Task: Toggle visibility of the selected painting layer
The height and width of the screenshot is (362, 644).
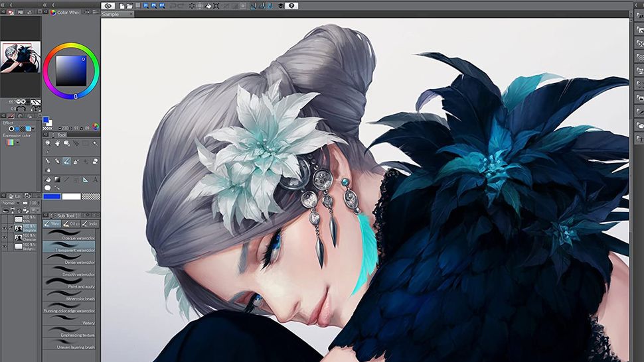Action: (x=5, y=228)
